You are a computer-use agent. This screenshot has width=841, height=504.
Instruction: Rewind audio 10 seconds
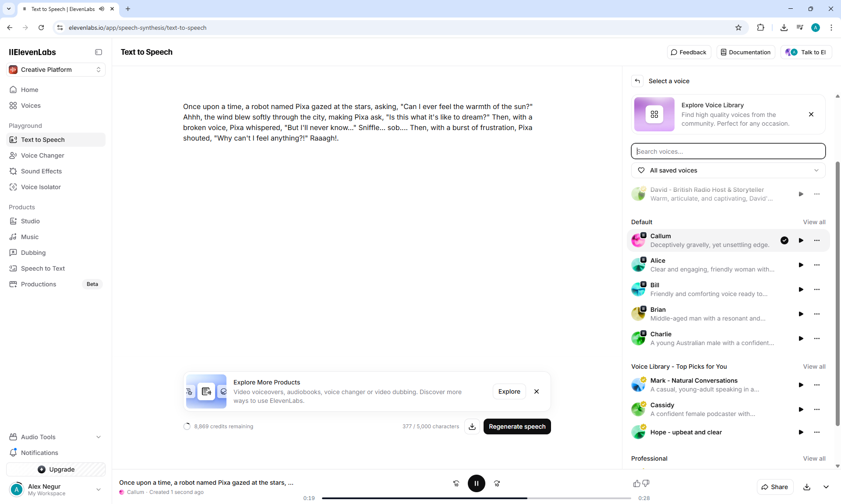[456, 483]
